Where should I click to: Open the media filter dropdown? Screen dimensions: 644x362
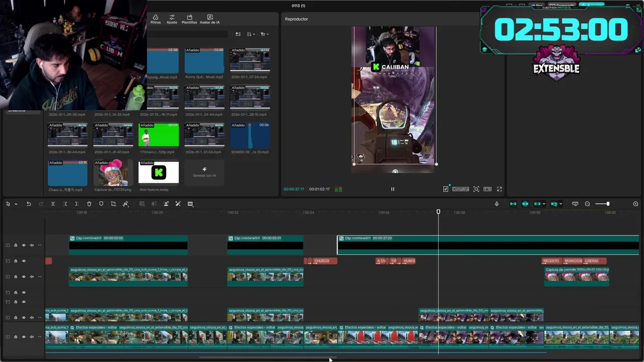[x=265, y=34]
